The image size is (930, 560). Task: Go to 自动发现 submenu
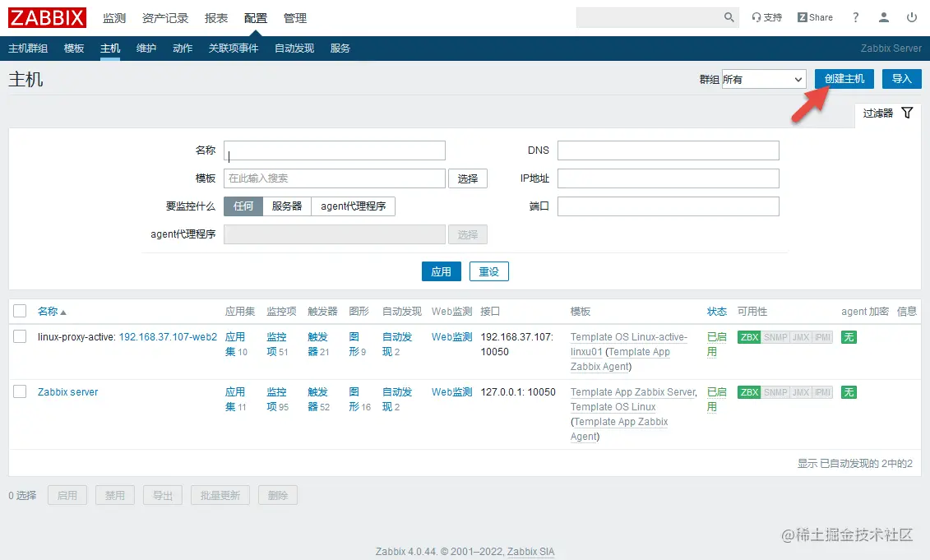click(x=294, y=48)
